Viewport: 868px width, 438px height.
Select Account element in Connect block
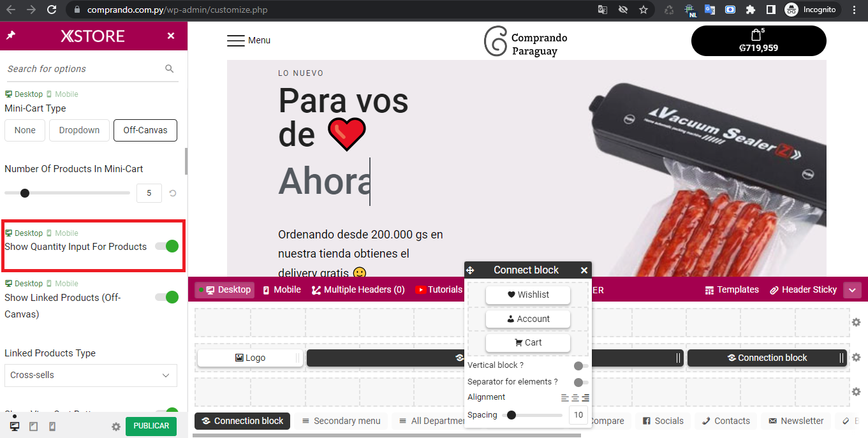[528, 319]
